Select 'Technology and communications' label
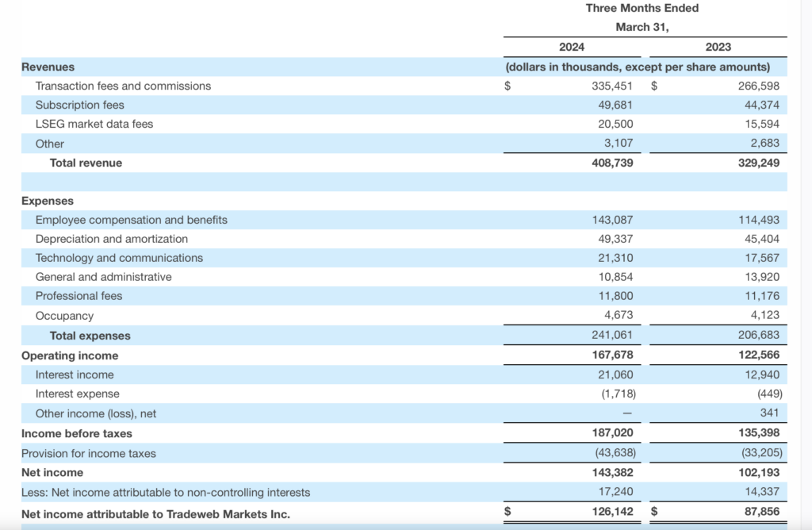Image resolution: width=812 pixels, height=530 pixels. 119,258
